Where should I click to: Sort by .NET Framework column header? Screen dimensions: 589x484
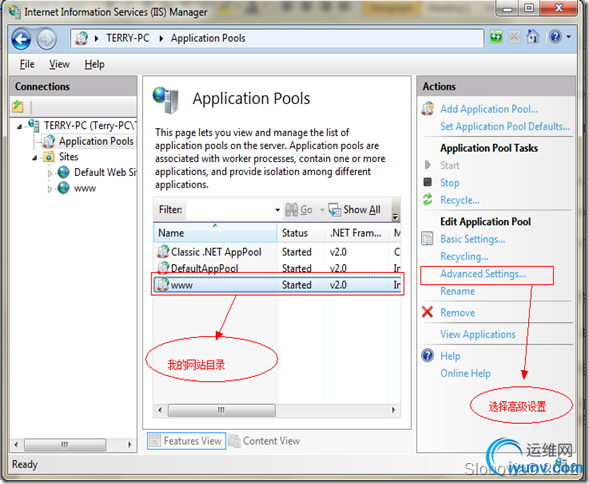356,233
